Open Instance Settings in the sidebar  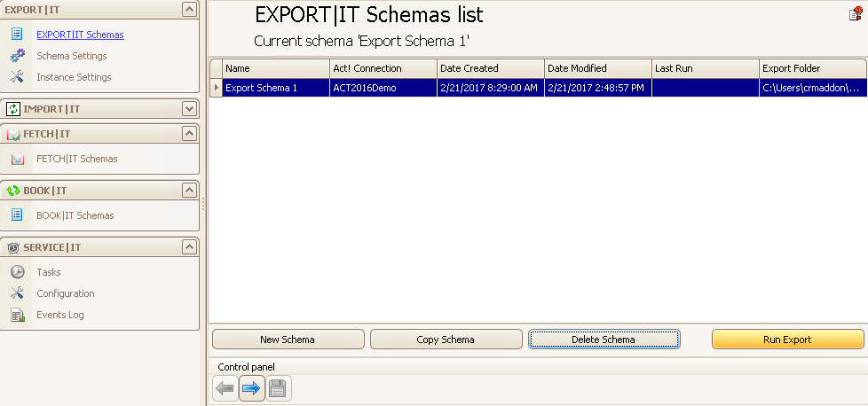74,77
